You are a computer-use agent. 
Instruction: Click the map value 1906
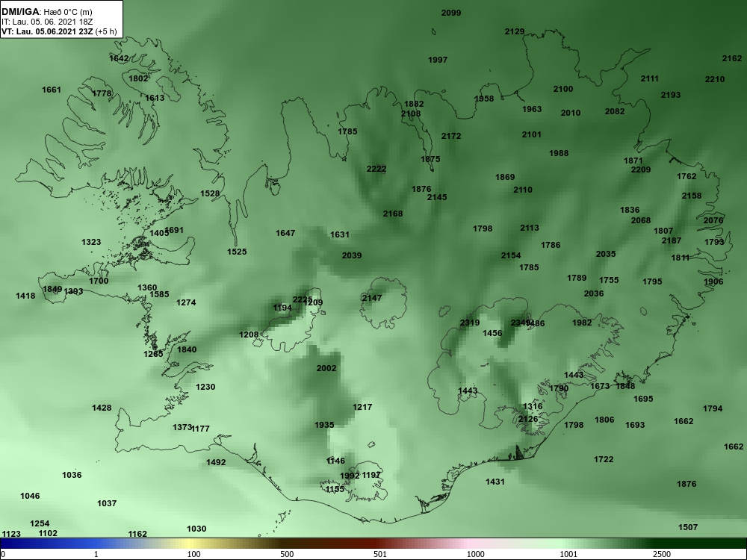tap(713, 281)
